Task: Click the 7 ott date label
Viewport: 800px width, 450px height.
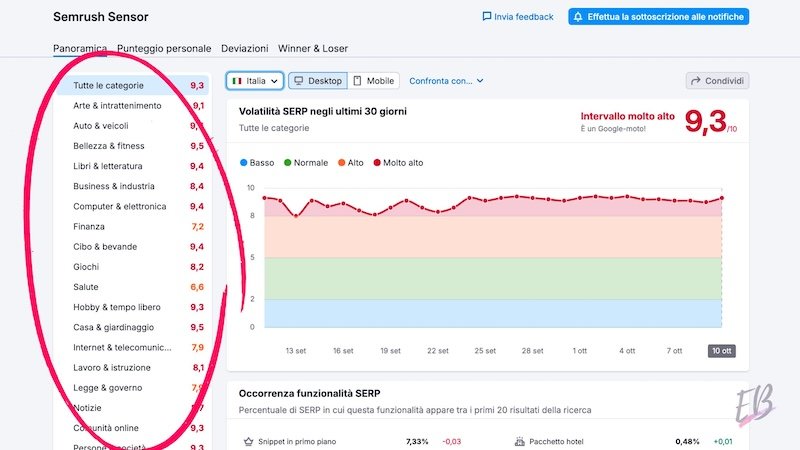Action: click(674, 351)
